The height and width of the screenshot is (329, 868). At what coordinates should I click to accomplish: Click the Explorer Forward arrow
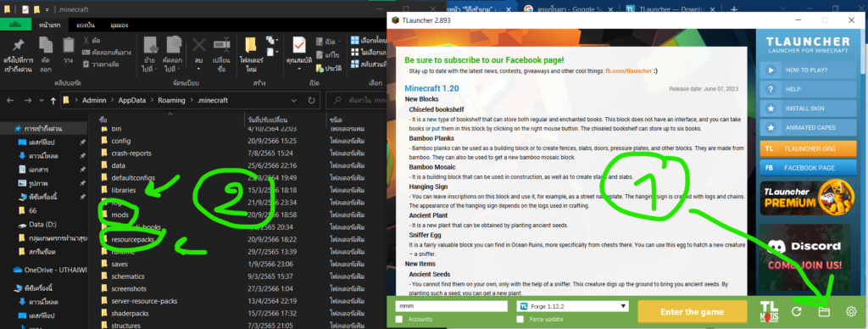click(28, 100)
